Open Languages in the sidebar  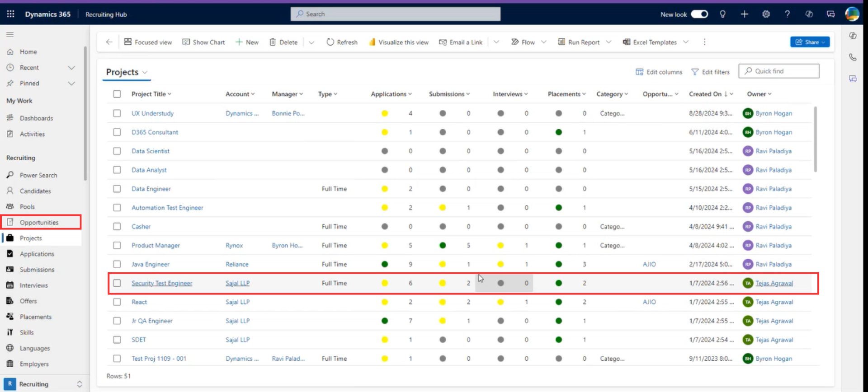click(x=35, y=348)
